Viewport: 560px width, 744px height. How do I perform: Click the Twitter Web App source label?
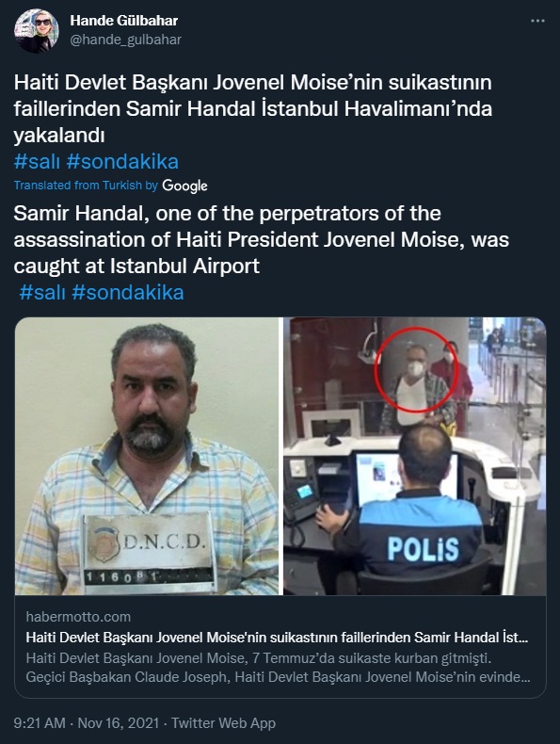223,723
